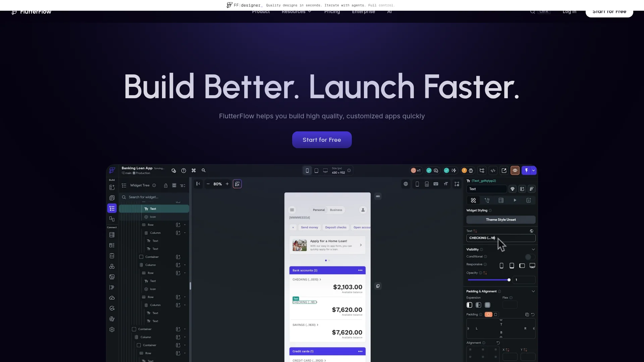Open the Media Assets sidebar icon
The width and height of the screenshot is (644, 362).
pos(112,277)
